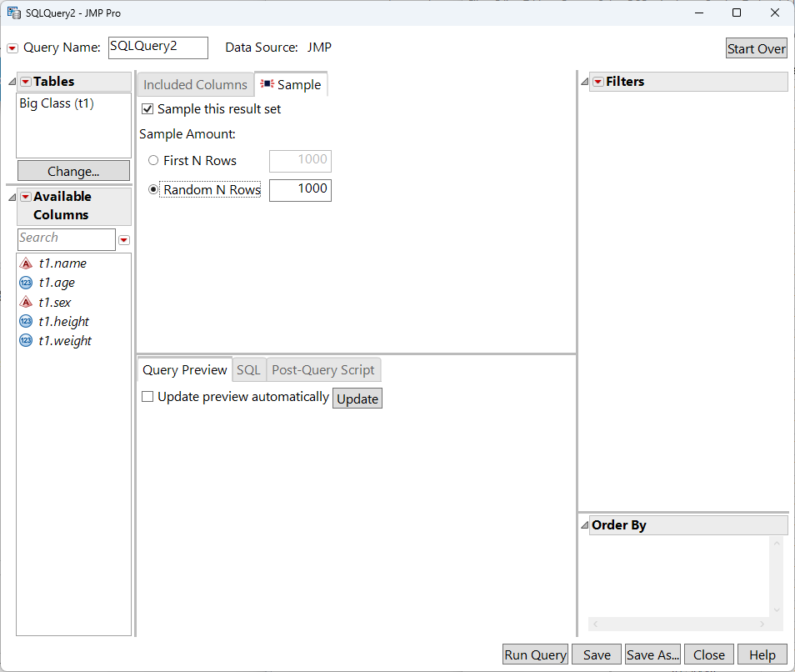Click the numeric 123 icon beside t1.height

click(x=26, y=321)
